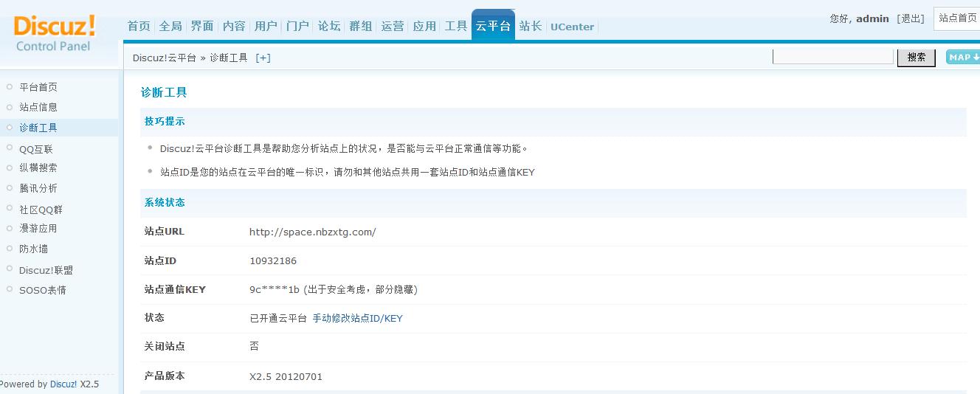Viewport: 980px width, 394px height.
Task: Open SOSO表情 in sidebar
Action: click(43, 290)
